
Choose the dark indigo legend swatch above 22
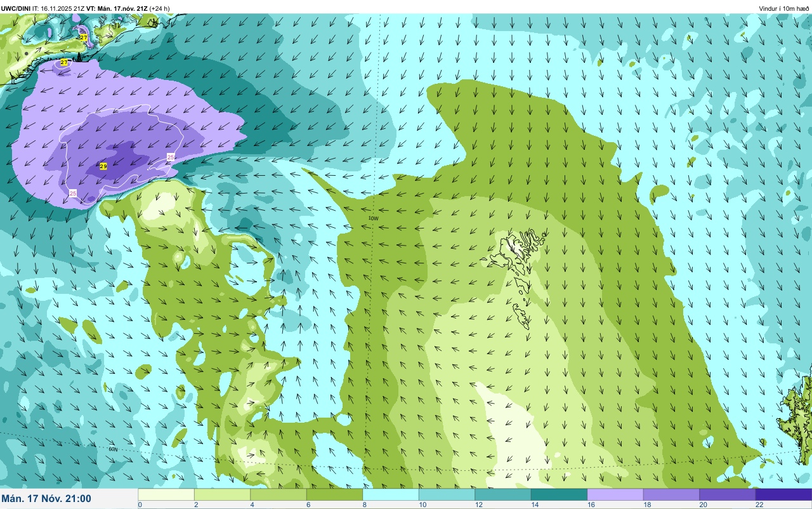783,494
